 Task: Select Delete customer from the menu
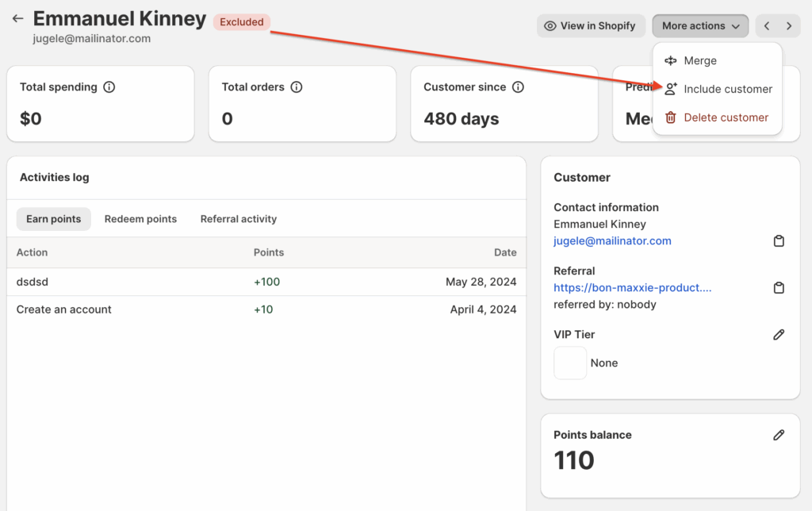tap(726, 117)
